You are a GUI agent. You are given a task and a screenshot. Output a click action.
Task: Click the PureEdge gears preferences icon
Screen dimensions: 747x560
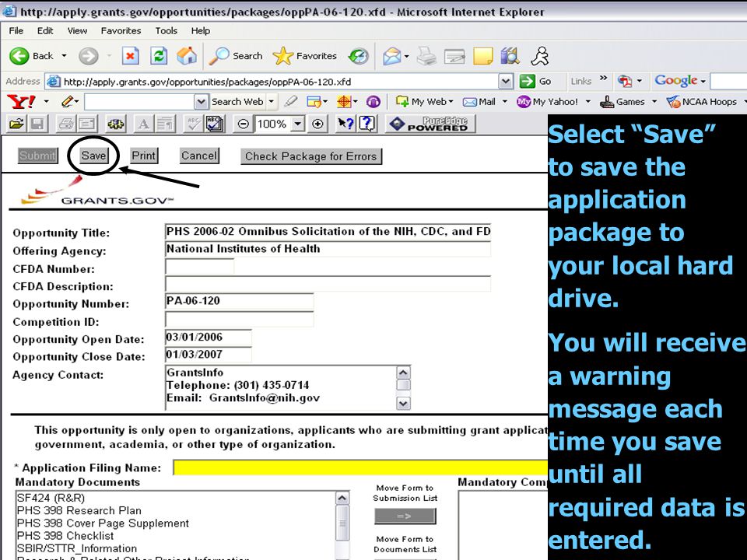pyautogui.click(x=115, y=124)
